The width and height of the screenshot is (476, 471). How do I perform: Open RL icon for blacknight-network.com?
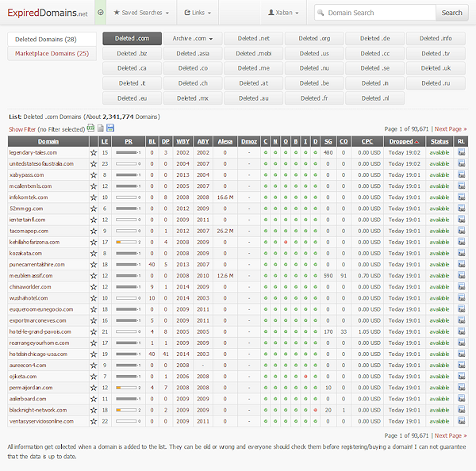461,410
